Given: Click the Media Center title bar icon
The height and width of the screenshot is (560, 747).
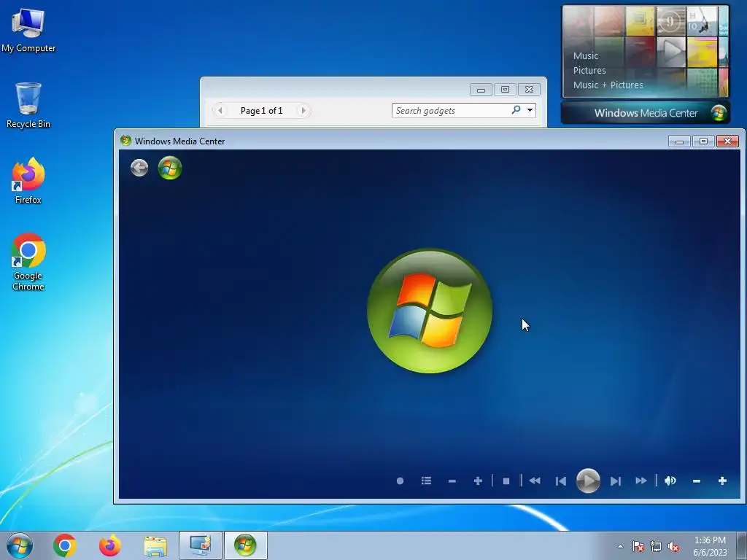Looking at the screenshot, I should (x=125, y=141).
